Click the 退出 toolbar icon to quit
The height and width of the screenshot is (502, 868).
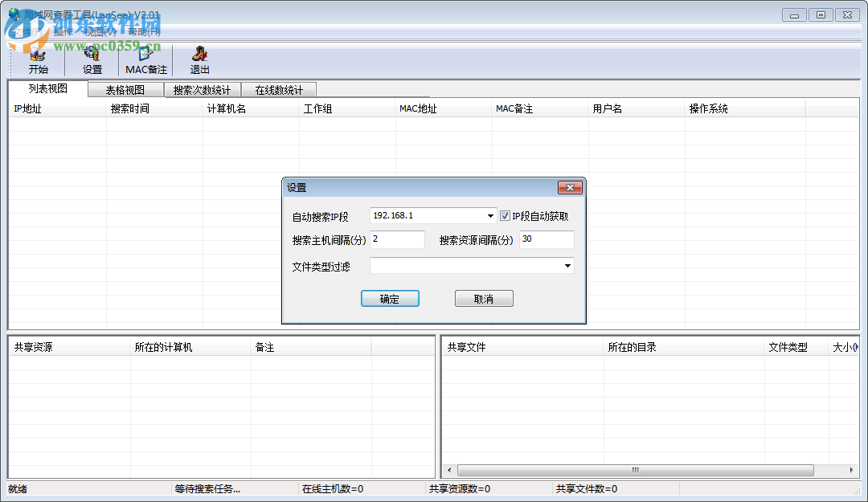[x=199, y=59]
